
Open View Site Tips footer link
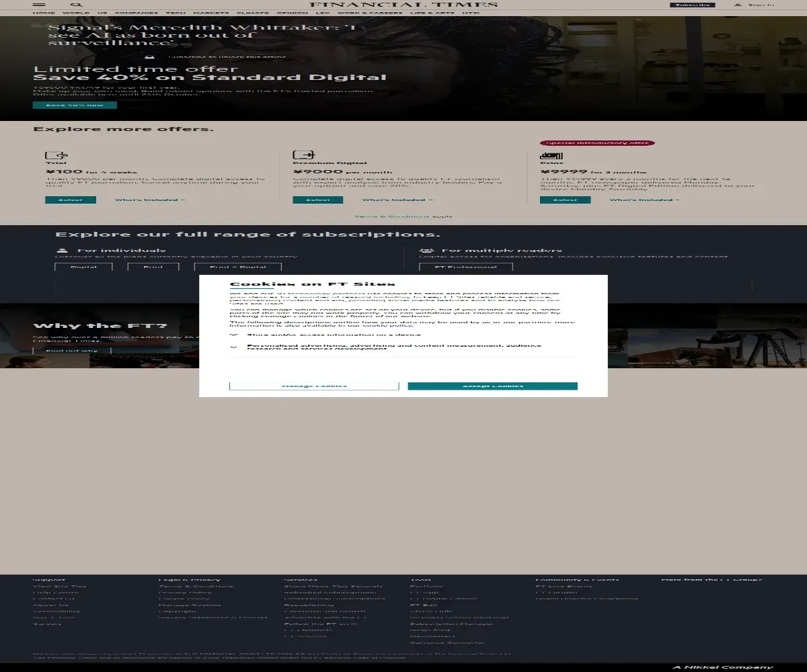coord(60,586)
